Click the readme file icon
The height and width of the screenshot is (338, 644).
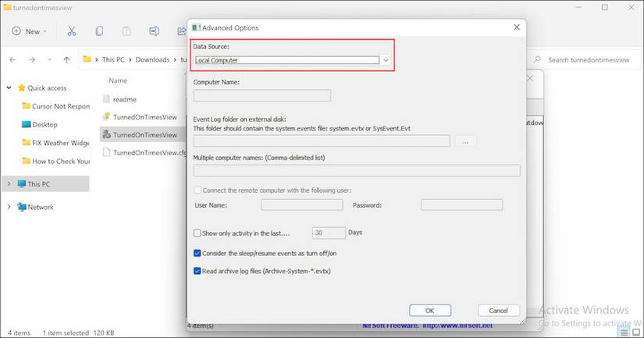106,99
